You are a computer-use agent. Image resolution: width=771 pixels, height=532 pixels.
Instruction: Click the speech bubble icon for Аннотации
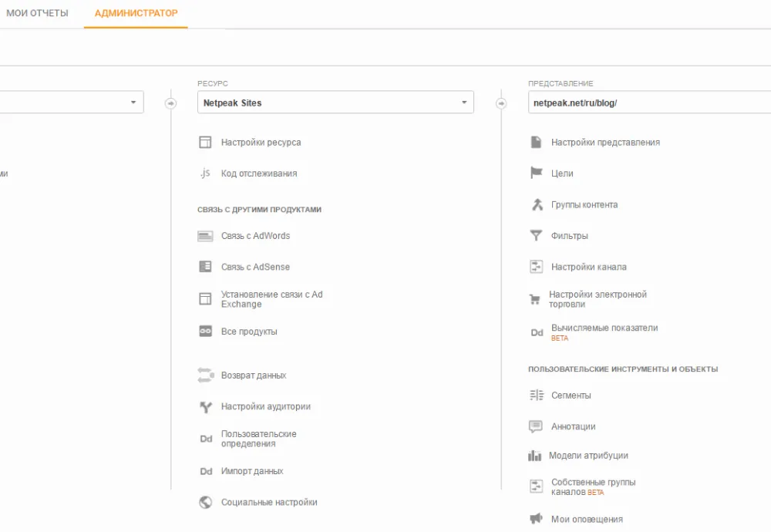tap(536, 426)
